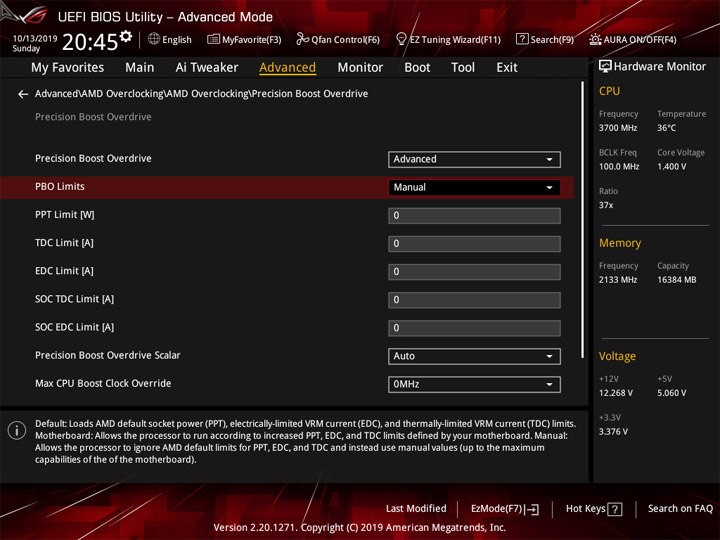720x540 pixels.
Task: Click the CPU frequency value 3700 MHz
Action: (x=618, y=128)
